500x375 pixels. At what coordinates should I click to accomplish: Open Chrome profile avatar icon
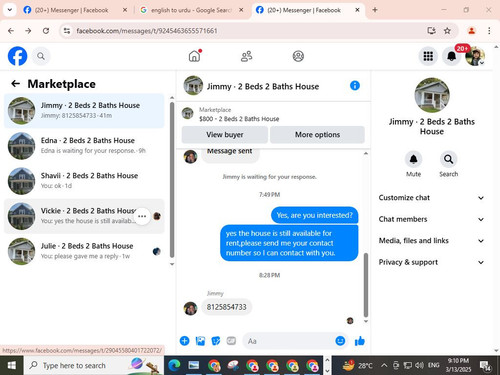click(471, 31)
